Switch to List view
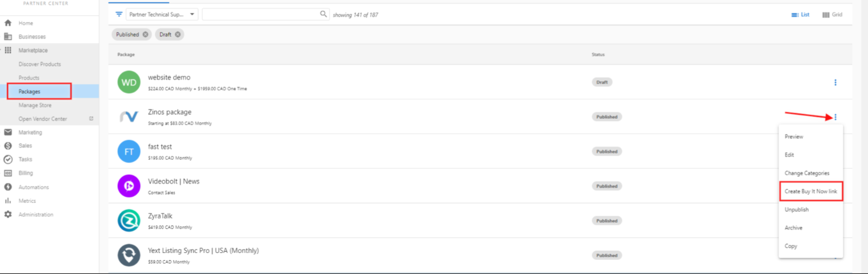Viewport: 868px width, 274px height. pos(800,15)
